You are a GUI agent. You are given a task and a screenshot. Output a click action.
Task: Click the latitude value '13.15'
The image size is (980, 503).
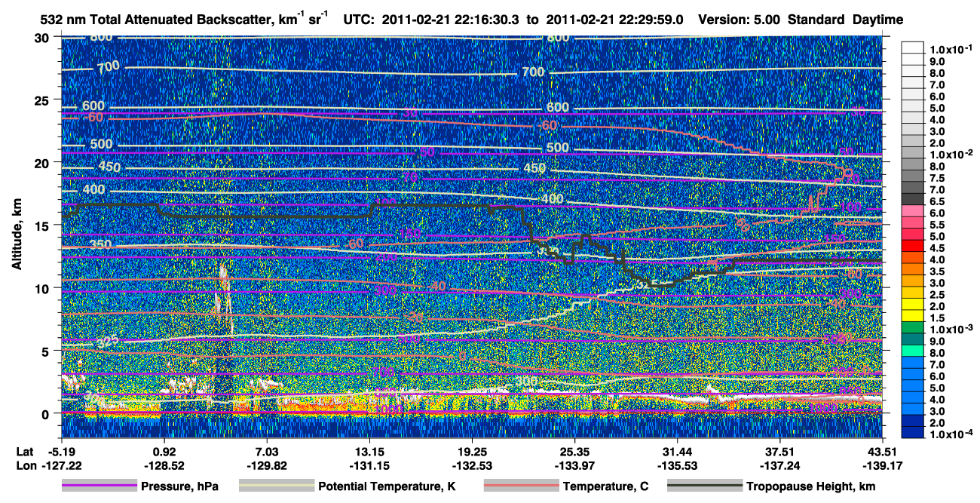tap(369, 452)
